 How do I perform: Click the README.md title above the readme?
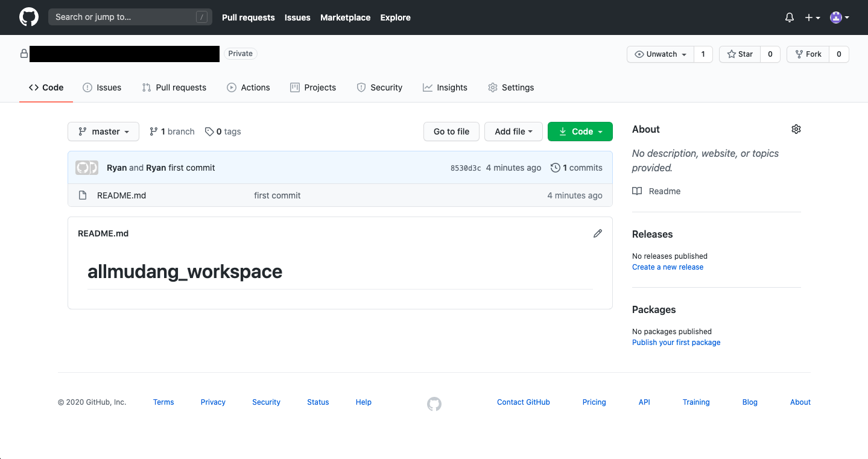point(103,233)
